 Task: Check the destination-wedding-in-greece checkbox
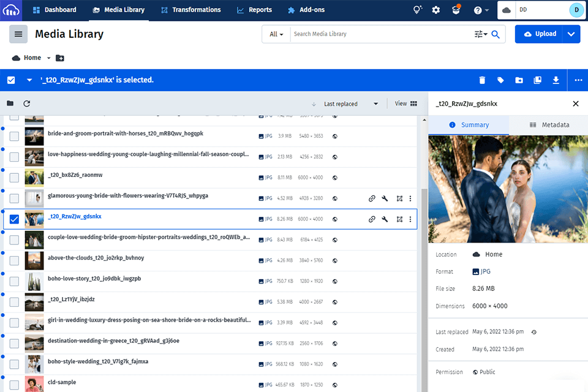point(14,343)
